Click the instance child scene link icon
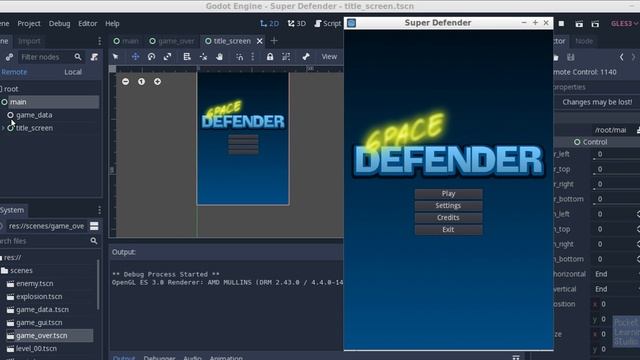The height and width of the screenshot is (360, 640). coord(9,57)
